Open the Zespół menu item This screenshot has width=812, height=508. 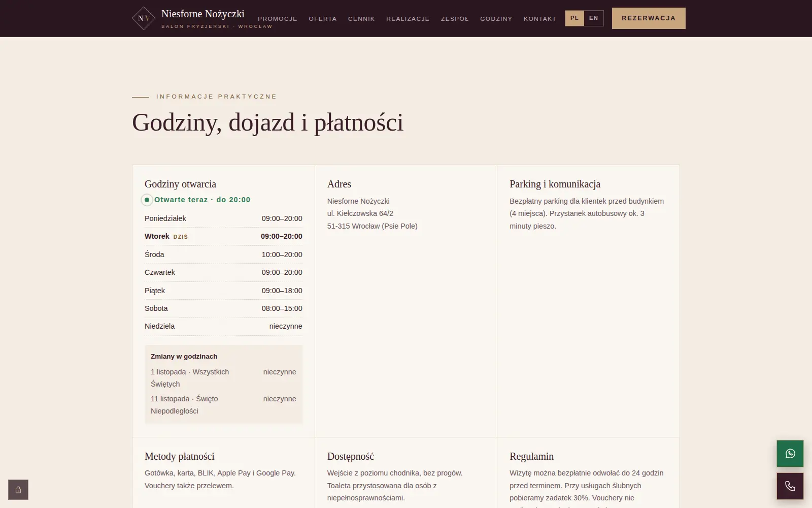(455, 19)
